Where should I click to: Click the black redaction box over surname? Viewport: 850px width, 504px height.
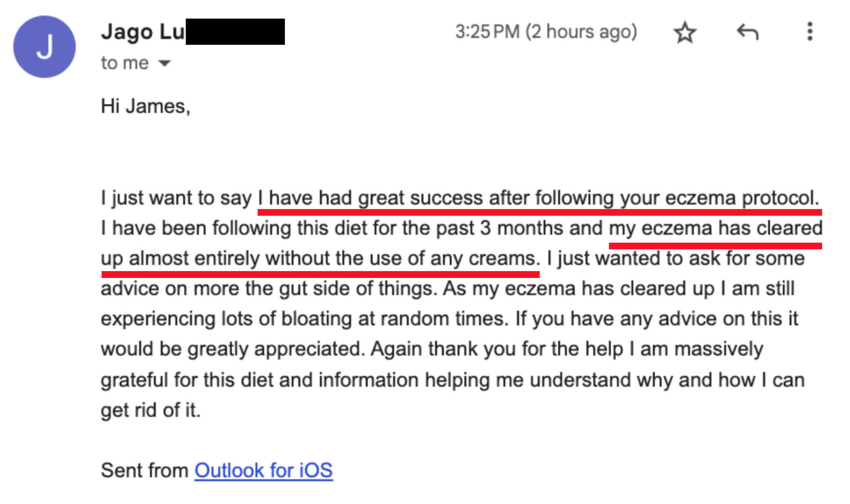235,32
